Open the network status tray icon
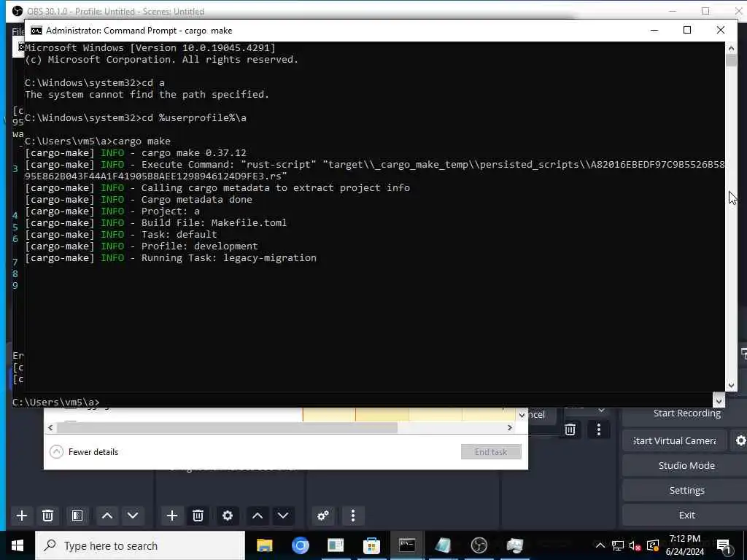The image size is (747, 560). pyautogui.click(x=618, y=545)
